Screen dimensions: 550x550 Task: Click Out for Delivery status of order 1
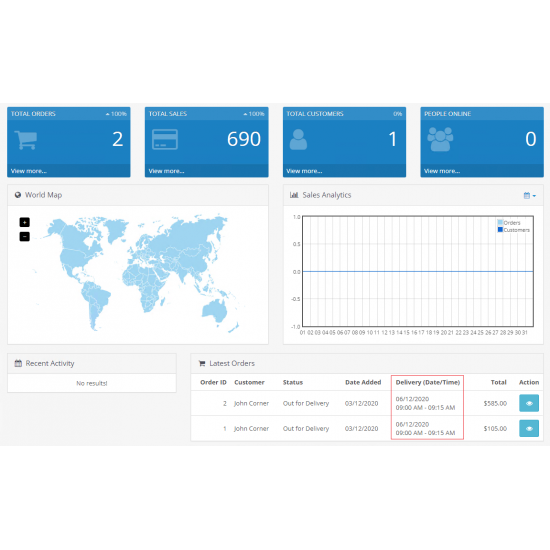[306, 429]
